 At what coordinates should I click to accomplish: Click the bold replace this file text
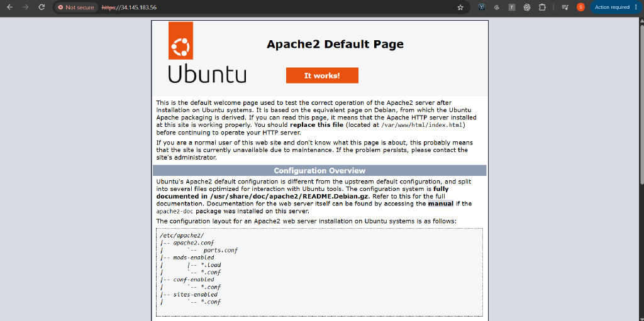coord(317,125)
